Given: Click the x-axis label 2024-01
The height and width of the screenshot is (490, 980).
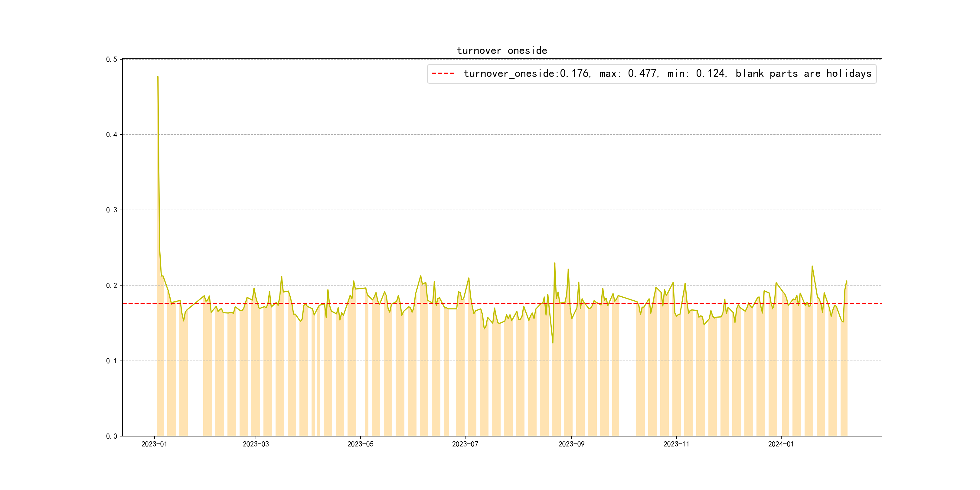Looking at the screenshot, I should coord(781,444).
